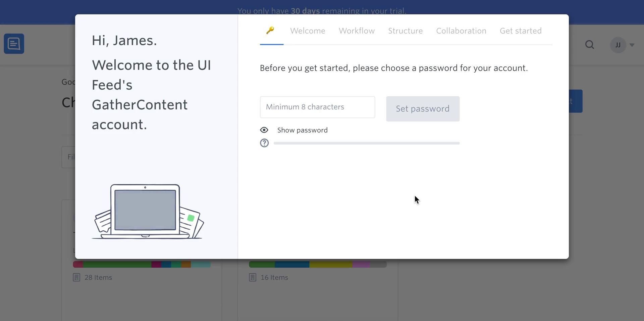Click the 28 Items document icon

click(76, 277)
